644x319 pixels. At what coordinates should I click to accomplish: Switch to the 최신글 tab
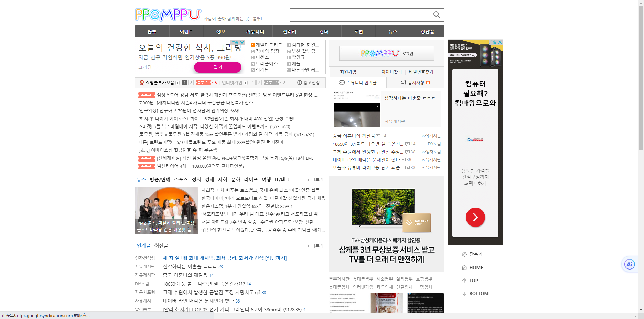point(161,245)
